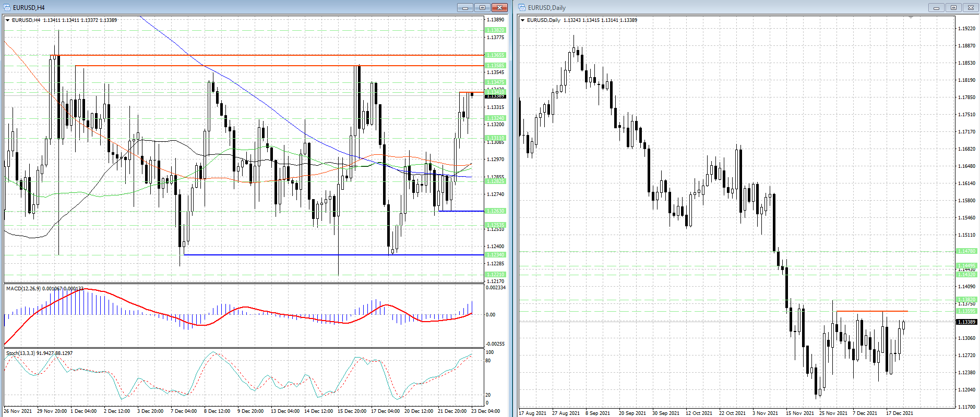Click the 1.19220 price on the Daily scale
Image resolution: width=980 pixels, height=417 pixels.
[966, 29]
